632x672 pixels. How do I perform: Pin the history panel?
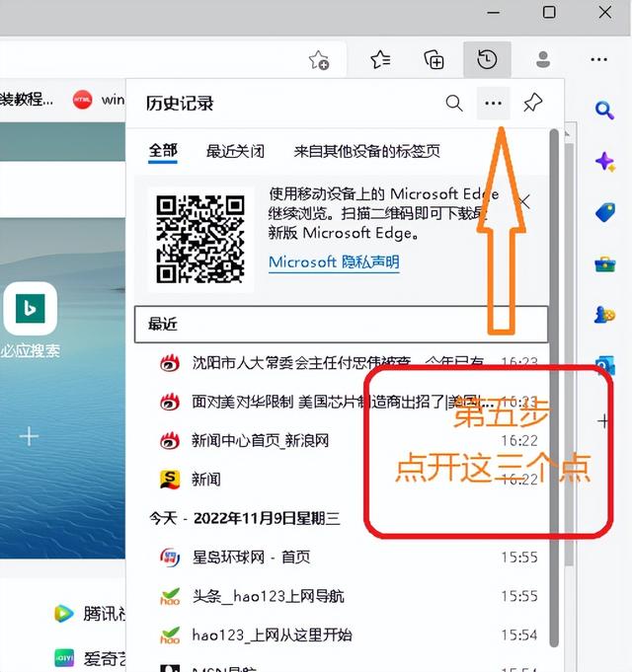click(533, 103)
